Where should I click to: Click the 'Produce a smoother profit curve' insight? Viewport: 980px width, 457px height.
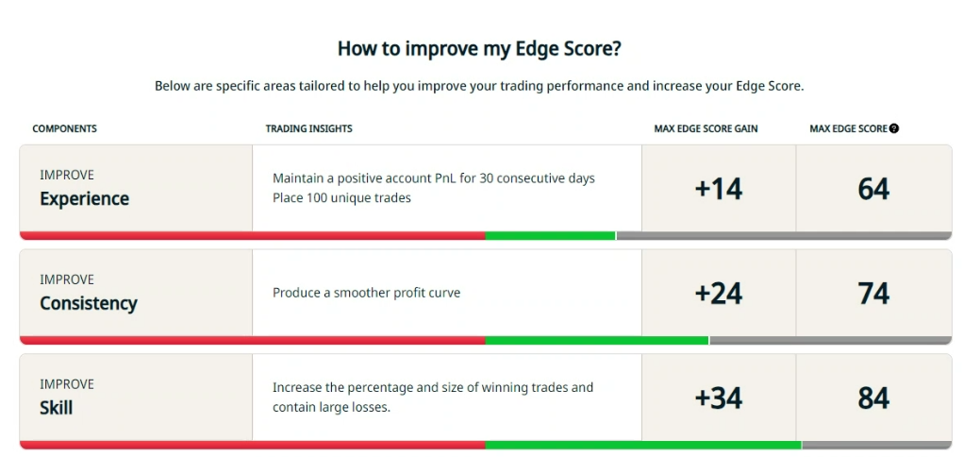tap(366, 293)
